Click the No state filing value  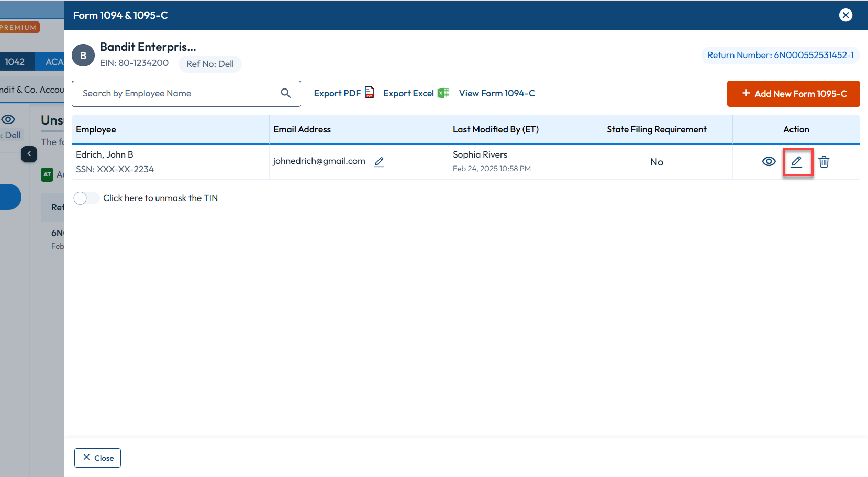(656, 162)
